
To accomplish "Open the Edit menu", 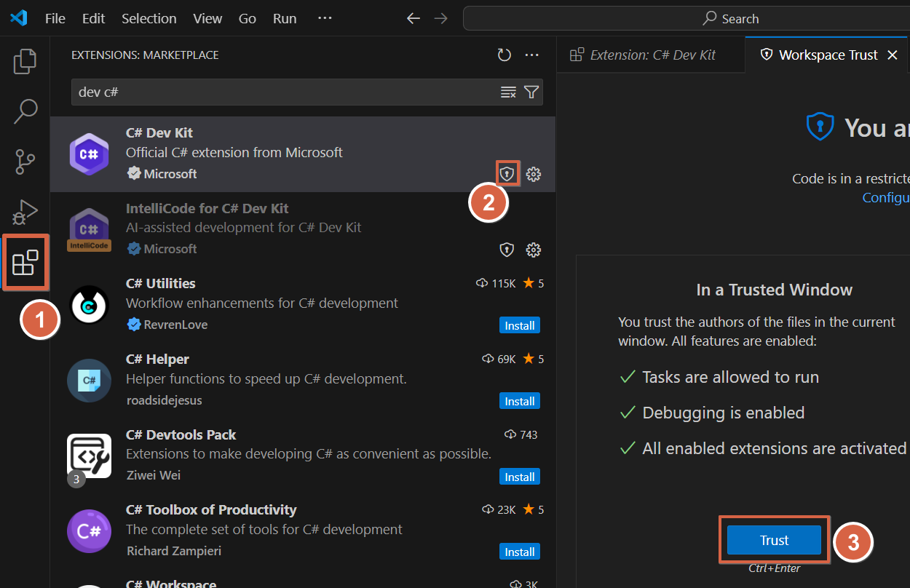I will pyautogui.click(x=93, y=19).
